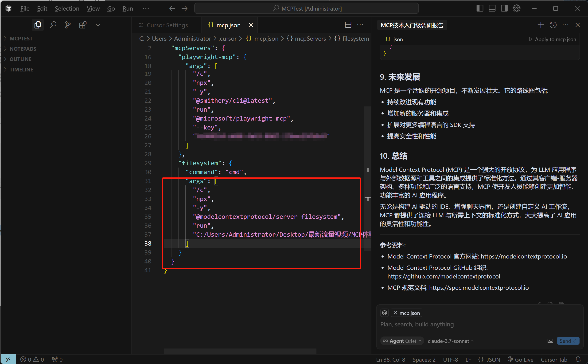Click Apply to mcp.json button
This screenshot has width=588, height=364.
click(552, 39)
